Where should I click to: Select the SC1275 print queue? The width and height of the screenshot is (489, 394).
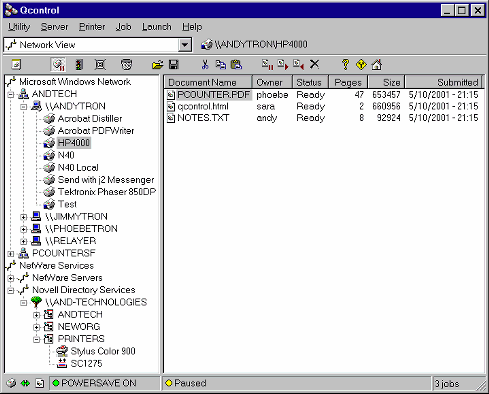tap(86, 363)
